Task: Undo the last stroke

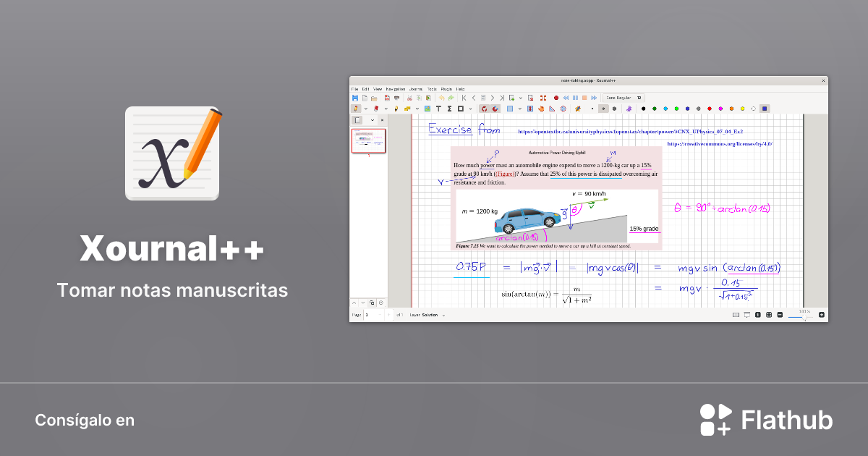Action: pos(442,97)
